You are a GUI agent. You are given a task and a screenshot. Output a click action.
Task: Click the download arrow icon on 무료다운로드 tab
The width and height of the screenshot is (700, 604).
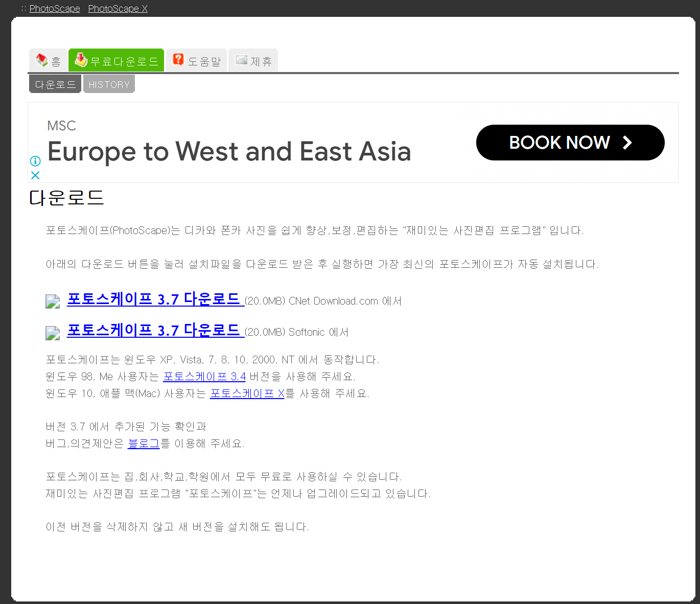[x=81, y=60]
